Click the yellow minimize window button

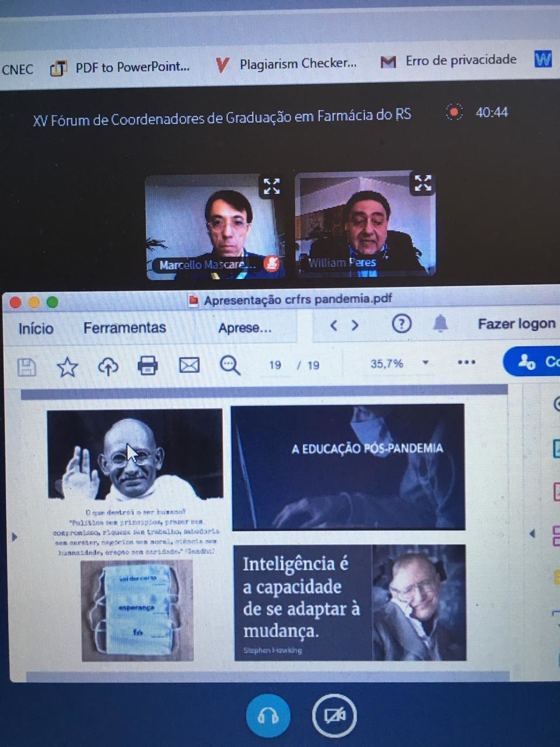[x=34, y=302]
